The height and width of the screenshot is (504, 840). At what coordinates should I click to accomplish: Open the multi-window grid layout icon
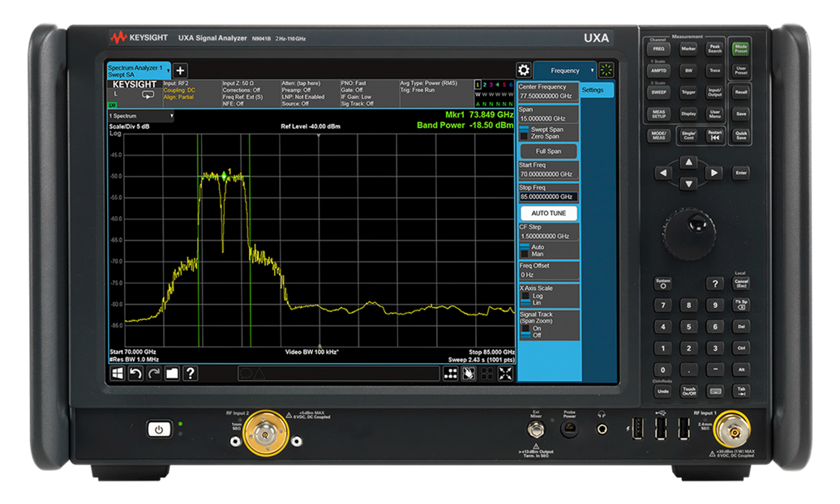[x=451, y=374]
